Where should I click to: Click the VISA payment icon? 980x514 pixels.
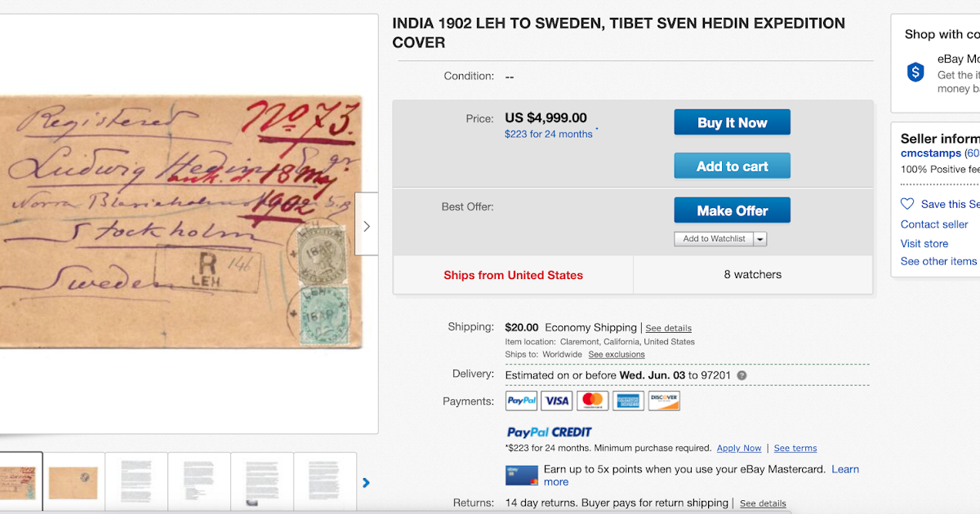pos(556,401)
